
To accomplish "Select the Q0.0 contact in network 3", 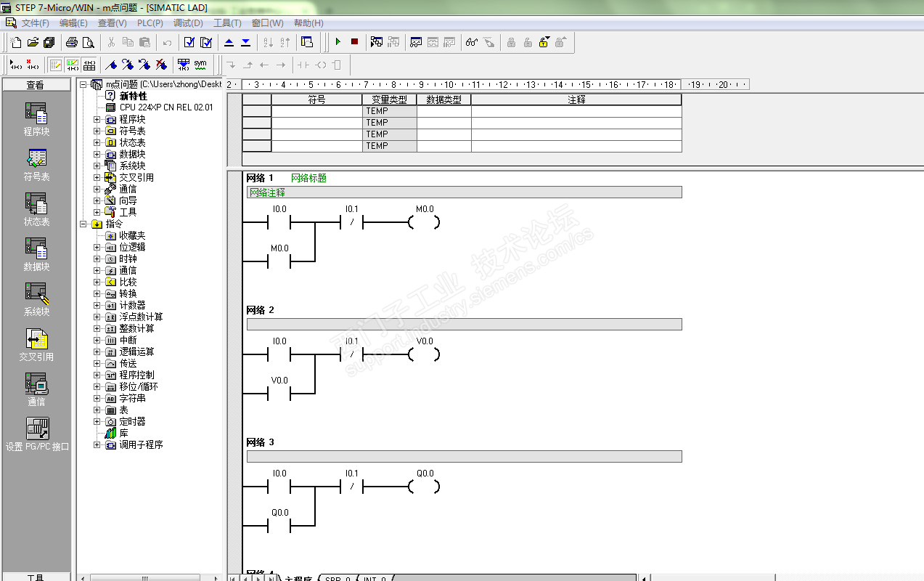I will coord(279,526).
